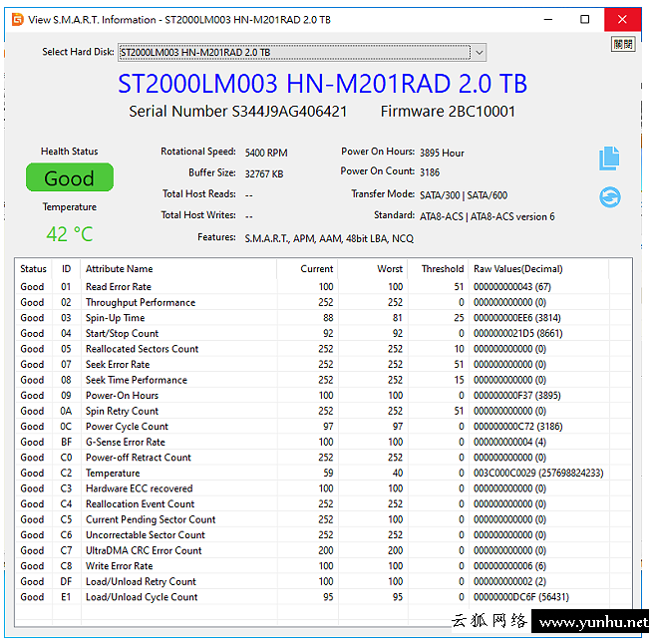The image size is (652, 644).
Task: Maximize the S.M.A.R.T. Information window
Action: tap(584, 20)
